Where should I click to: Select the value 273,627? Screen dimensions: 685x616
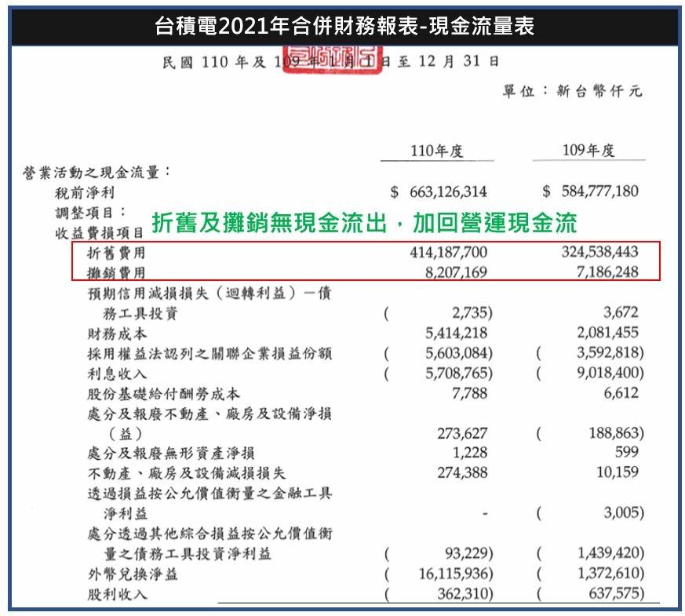coord(462,433)
